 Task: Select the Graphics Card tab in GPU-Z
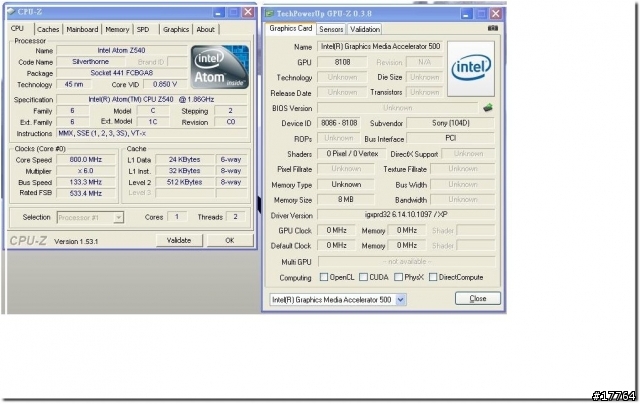coord(291,29)
